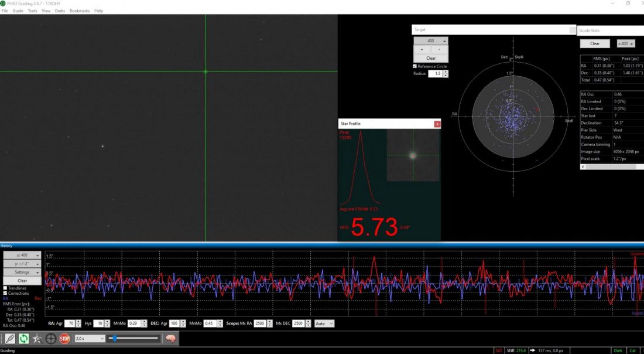Open the Guide menu
Image resolution: width=644 pixels, height=354 pixels.
coord(18,11)
